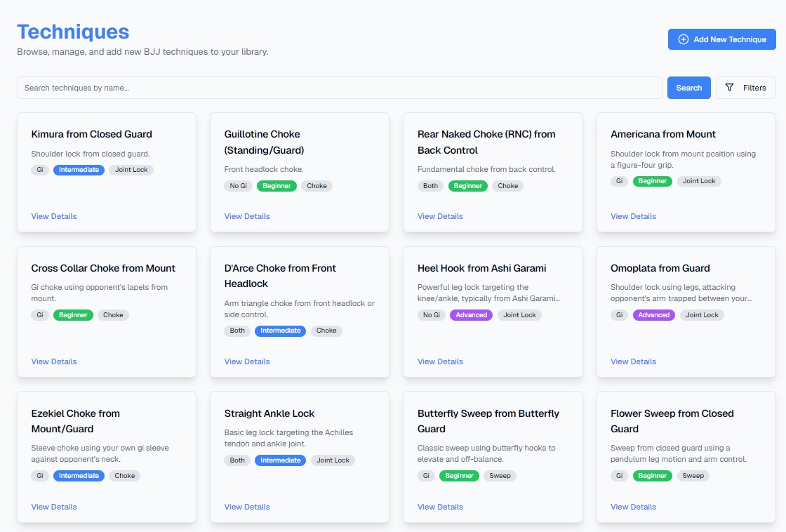This screenshot has width=786, height=532.
Task: Click the Intermediate badge on Kimura card
Action: click(x=79, y=170)
